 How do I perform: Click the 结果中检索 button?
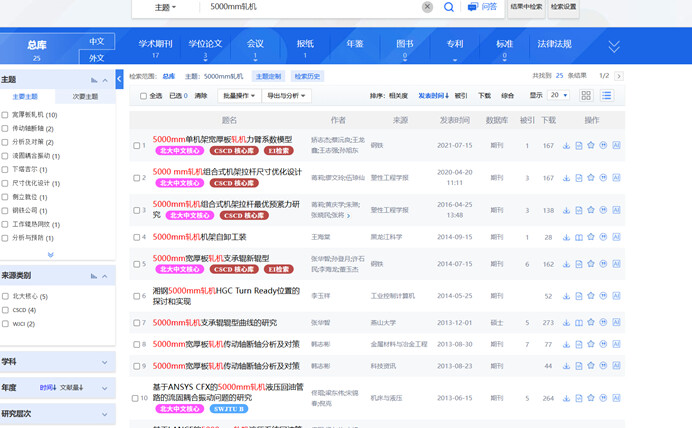[526, 7]
